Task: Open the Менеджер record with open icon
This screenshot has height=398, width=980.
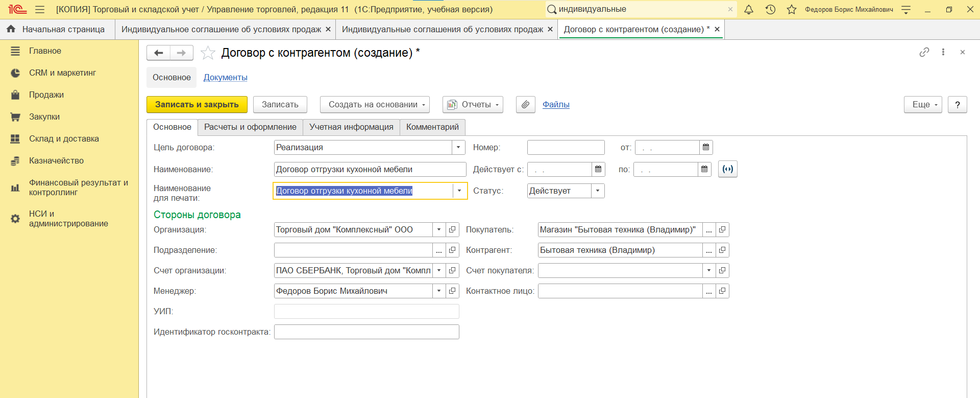Action: pos(452,291)
